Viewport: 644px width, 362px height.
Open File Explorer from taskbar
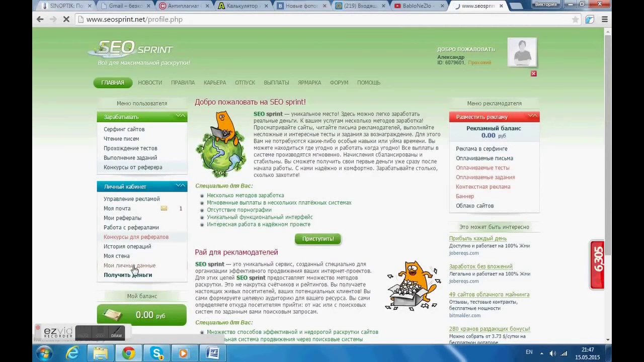pyautogui.click(x=101, y=353)
